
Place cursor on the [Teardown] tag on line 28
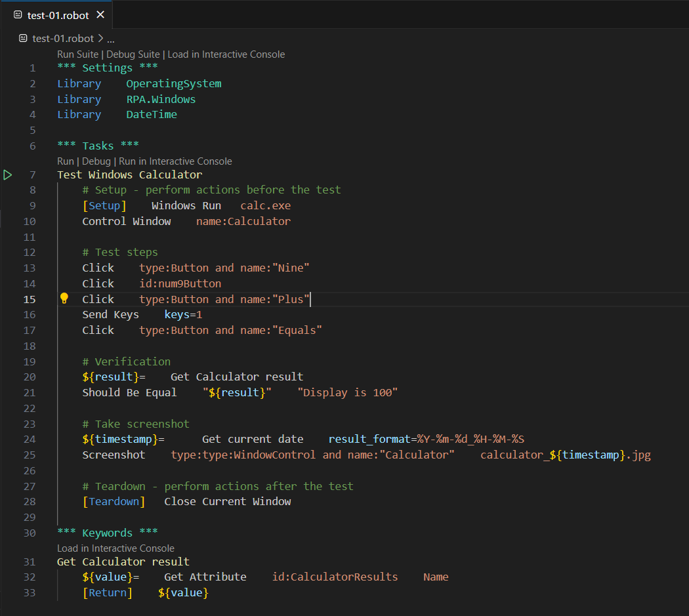[114, 502]
